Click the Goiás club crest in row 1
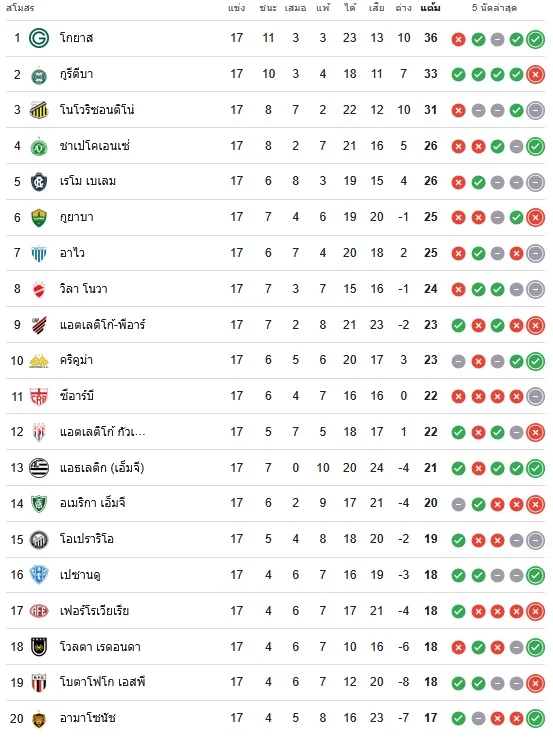The image size is (553, 737). (x=39, y=38)
